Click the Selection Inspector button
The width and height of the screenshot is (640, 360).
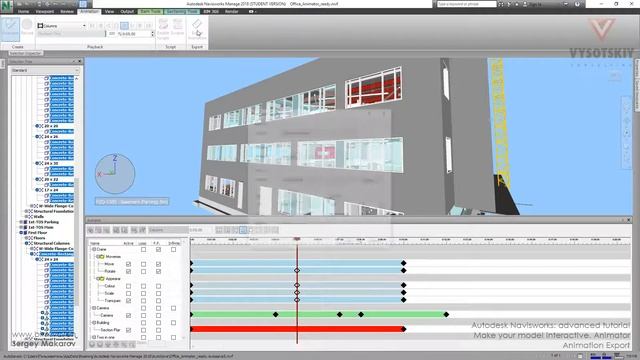26,53
